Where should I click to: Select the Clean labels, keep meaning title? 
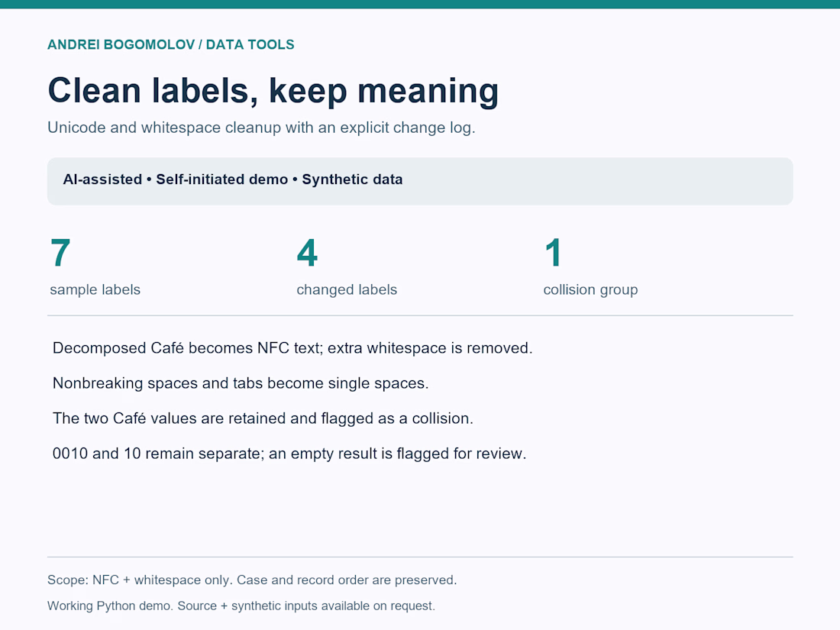tap(273, 91)
